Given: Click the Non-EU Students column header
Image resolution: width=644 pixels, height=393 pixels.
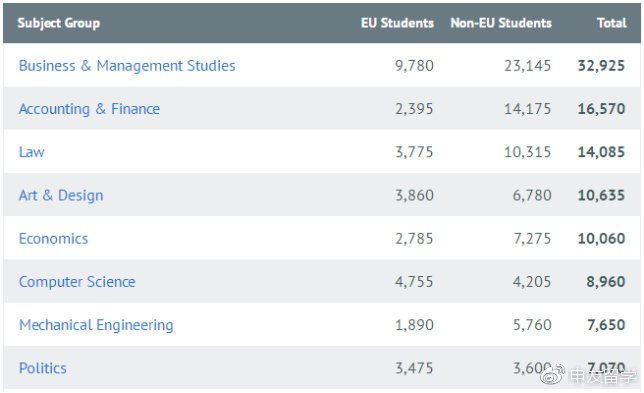Looking at the screenshot, I should click(x=501, y=23).
